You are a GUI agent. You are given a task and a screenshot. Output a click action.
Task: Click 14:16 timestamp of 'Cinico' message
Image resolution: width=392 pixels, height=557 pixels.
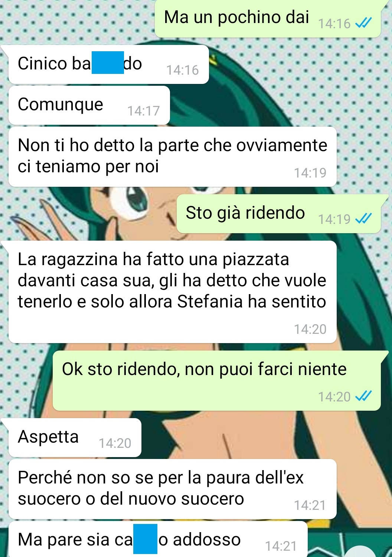point(182,70)
